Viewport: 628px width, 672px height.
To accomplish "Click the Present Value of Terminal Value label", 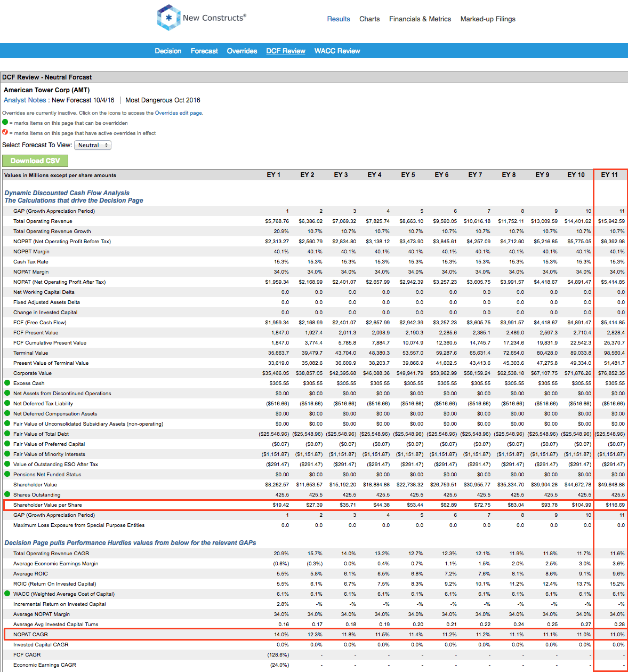I will coord(51,363).
